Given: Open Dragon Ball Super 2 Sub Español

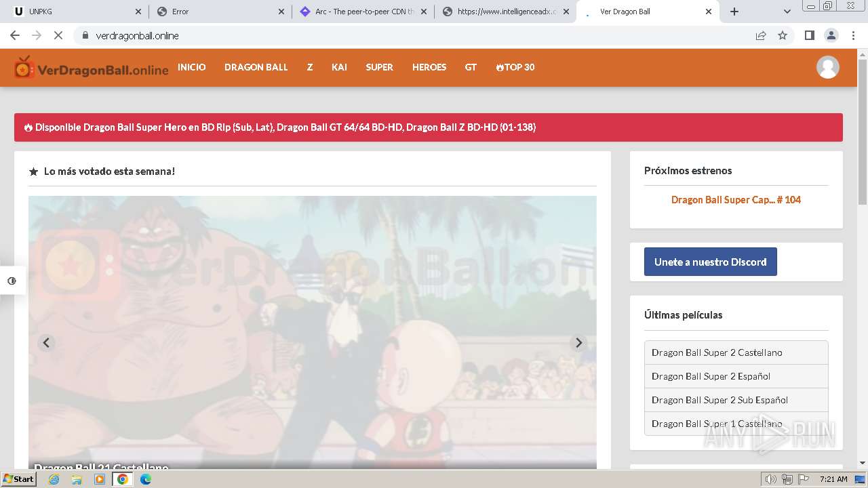Looking at the screenshot, I should [x=736, y=400].
